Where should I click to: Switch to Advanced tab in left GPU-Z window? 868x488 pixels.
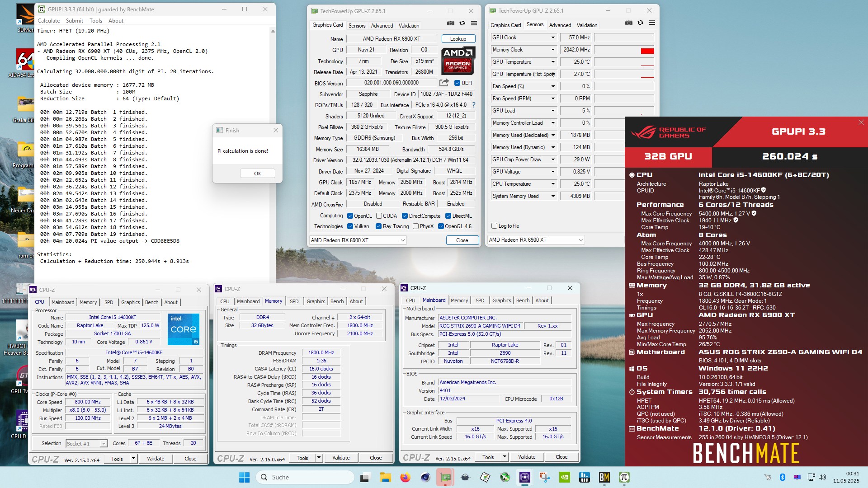[x=382, y=26]
